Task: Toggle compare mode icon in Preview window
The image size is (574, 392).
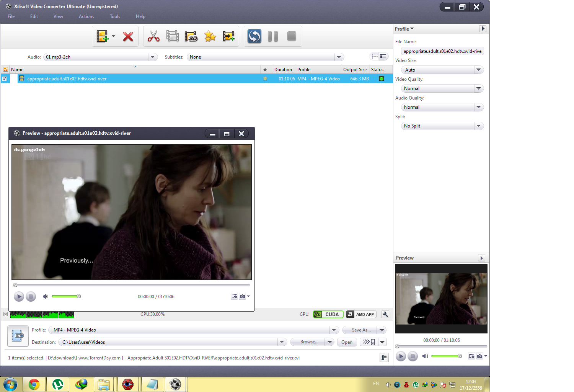Action: tap(235, 296)
